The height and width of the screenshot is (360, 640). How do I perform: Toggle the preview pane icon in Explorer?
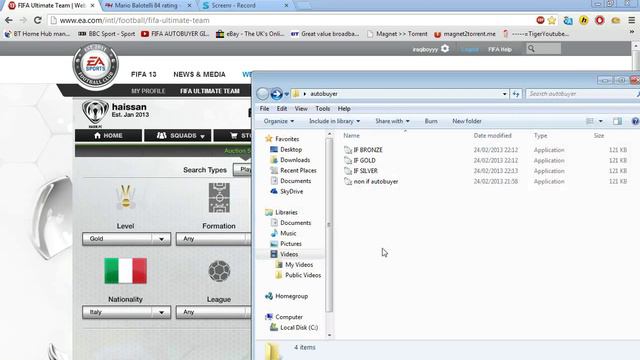click(x=617, y=121)
